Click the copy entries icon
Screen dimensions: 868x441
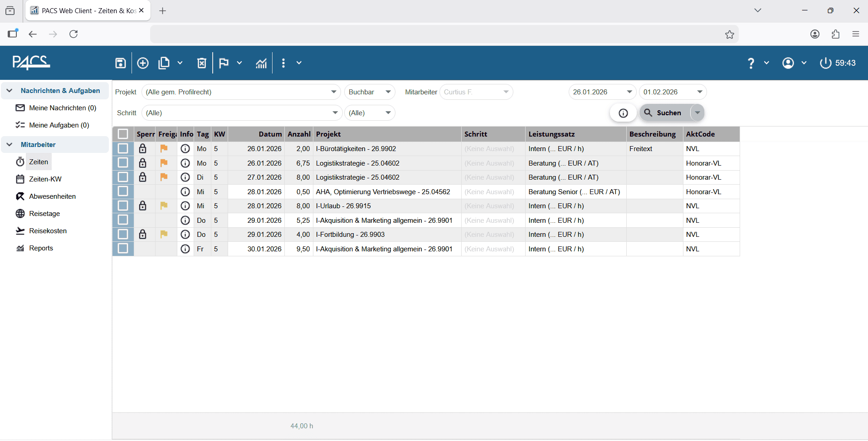click(x=164, y=63)
